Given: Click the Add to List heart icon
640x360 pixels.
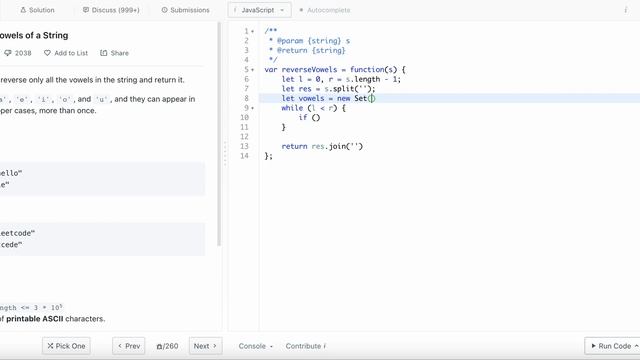Looking at the screenshot, I should click(47, 53).
